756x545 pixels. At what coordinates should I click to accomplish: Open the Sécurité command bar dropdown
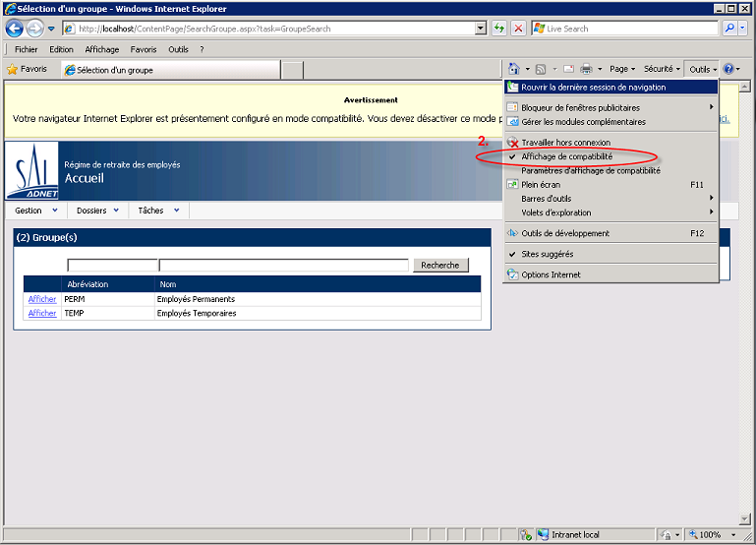coord(661,69)
